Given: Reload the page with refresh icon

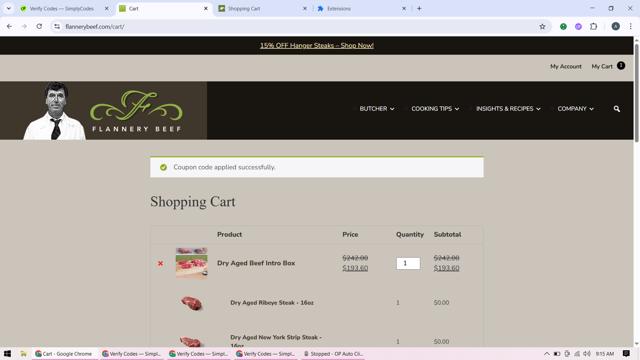Looking at the screenshot, I should pos(39,27).
